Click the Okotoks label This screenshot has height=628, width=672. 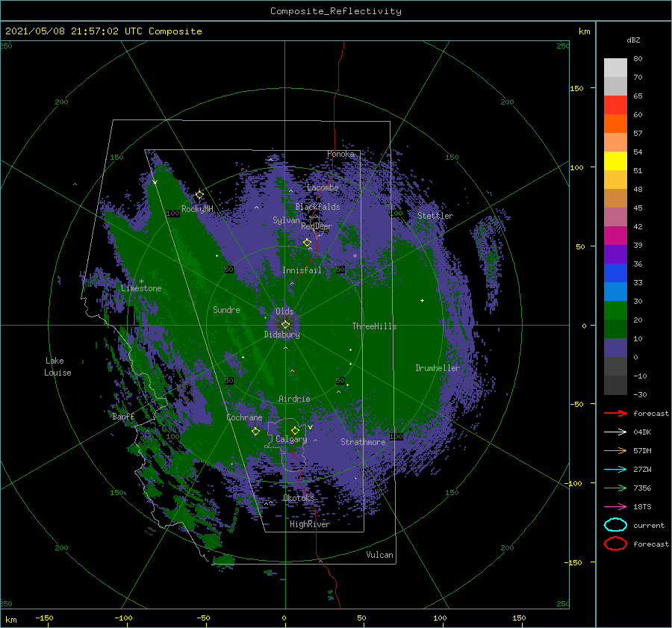click(x=299, y=497)
